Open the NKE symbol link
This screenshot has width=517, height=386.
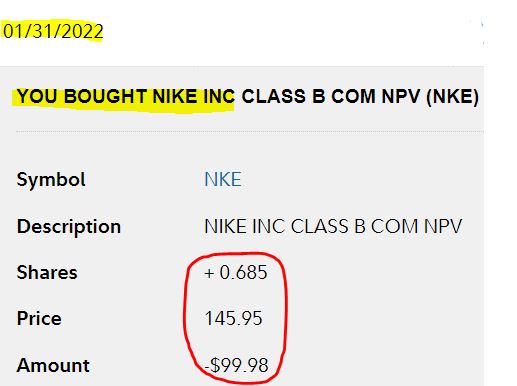223,179
